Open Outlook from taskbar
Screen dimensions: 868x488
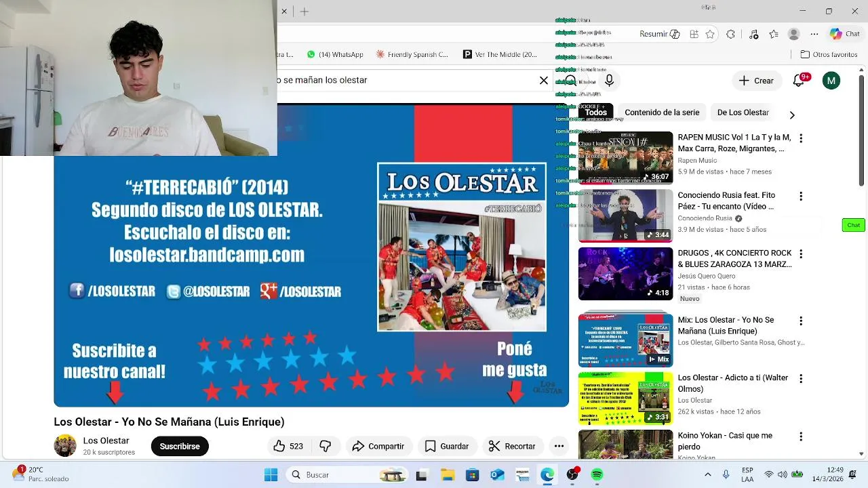498,474
